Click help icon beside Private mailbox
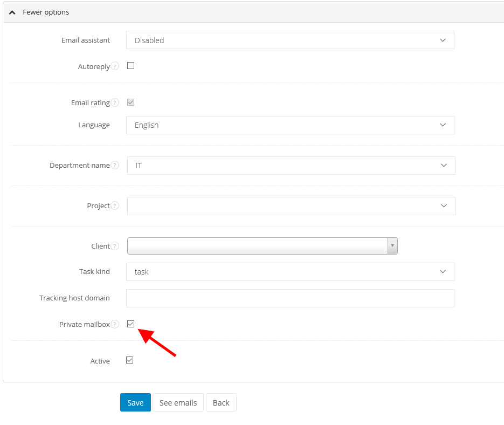 115,325
